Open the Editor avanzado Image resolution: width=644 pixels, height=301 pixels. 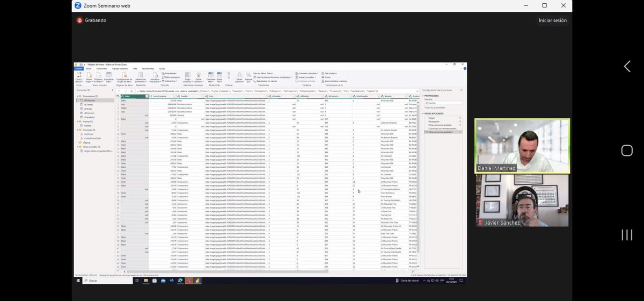(x=172, y=77)
